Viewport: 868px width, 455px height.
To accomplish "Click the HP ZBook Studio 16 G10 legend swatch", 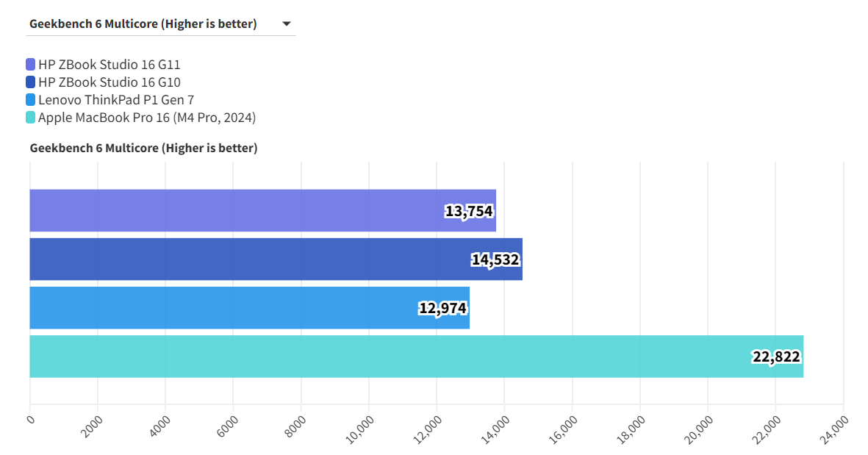I will (30, 82).
